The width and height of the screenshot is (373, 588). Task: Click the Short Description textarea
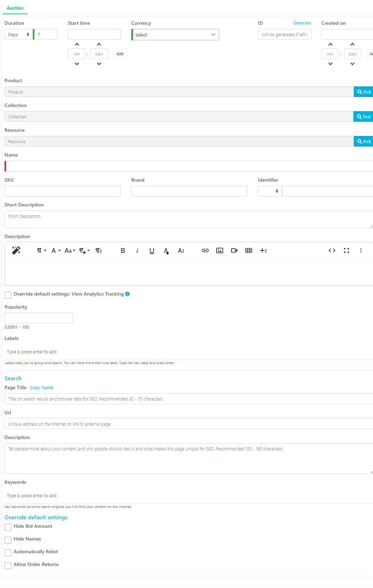[189, 219]
